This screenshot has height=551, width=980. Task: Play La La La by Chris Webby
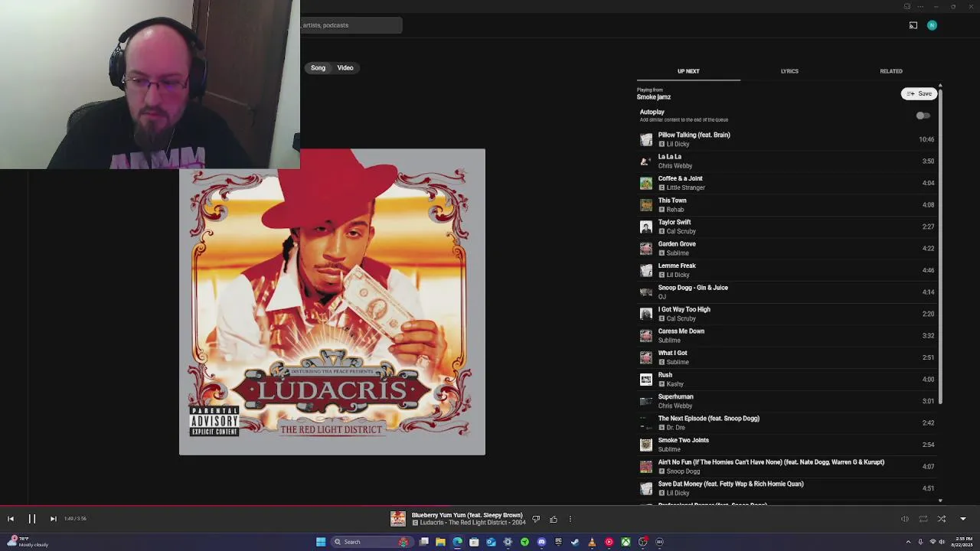point(788,161)
